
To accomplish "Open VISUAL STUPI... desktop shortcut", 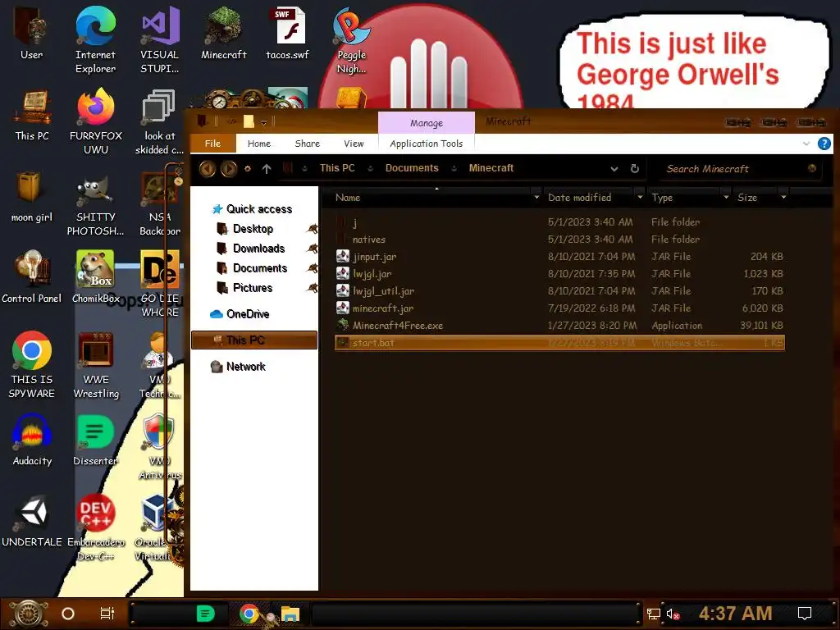I will pyautogui.click(x=160, y=39).
